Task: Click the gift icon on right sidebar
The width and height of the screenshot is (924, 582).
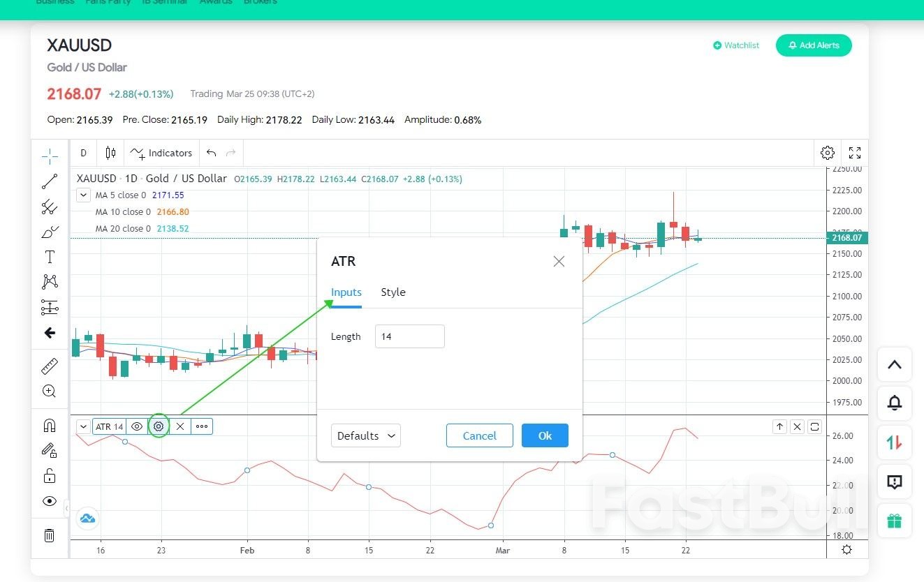Action: tap(895, 520)
